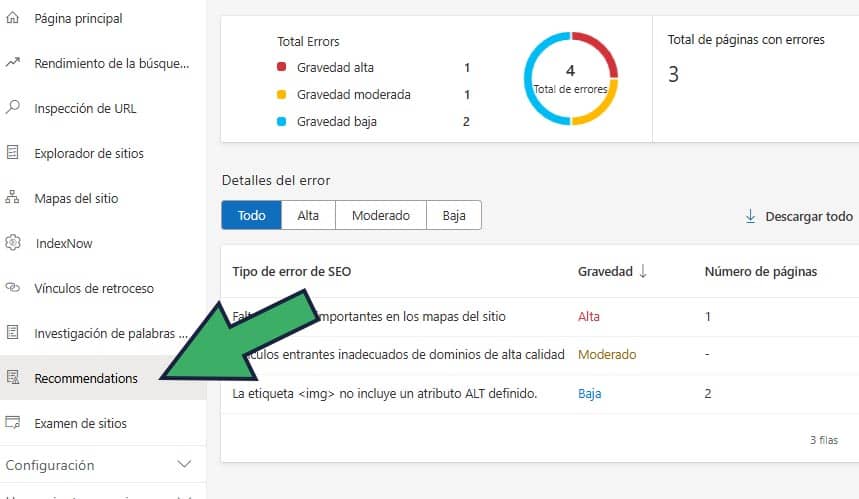Image resolution: width=859 pixels, height=499 pixels.
Task: Open the img ALT attribute error row
Action: [540, 394]
